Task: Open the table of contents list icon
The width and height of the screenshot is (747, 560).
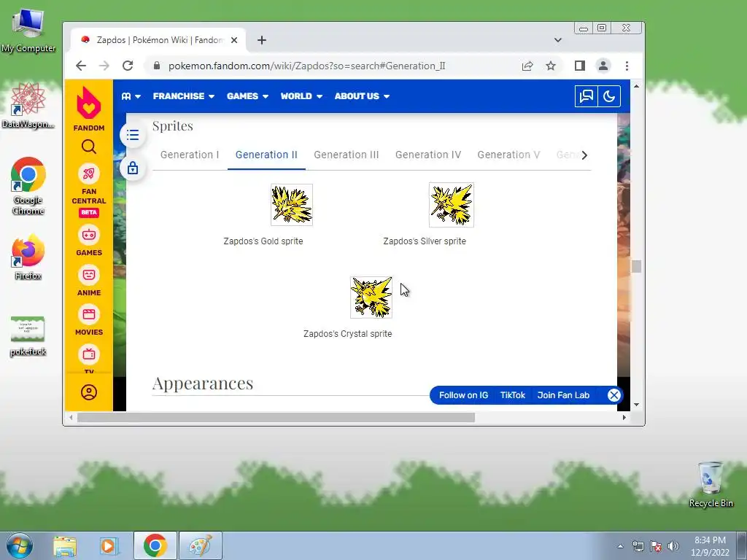Action: 133,135
